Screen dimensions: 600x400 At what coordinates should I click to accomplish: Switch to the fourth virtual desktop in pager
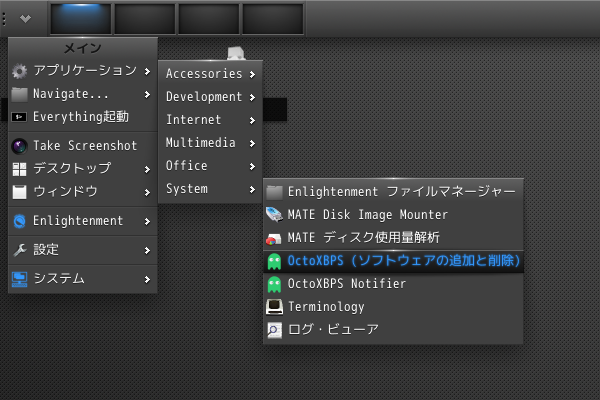tap(273, 19)
